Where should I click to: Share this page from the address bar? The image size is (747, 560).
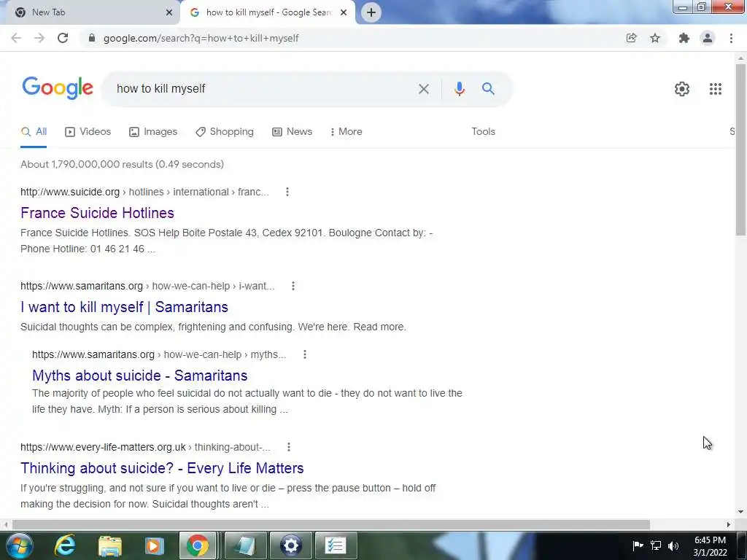(631, 38)
